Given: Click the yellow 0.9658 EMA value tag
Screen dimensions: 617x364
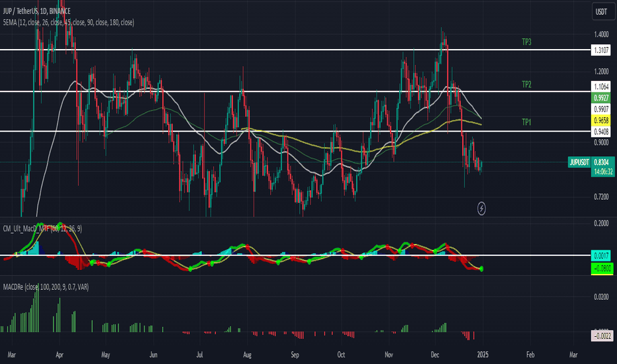Looking at the screenshot, I should [x=601, y=120].
